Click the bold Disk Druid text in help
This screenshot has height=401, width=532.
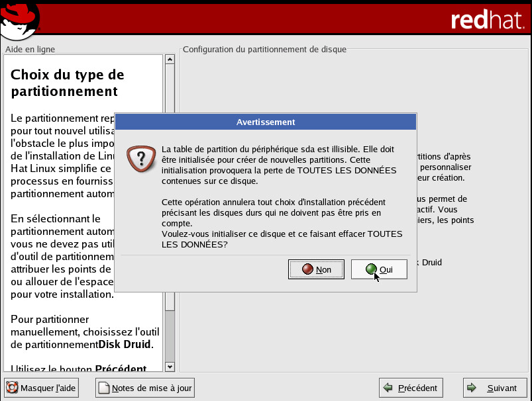125,345
